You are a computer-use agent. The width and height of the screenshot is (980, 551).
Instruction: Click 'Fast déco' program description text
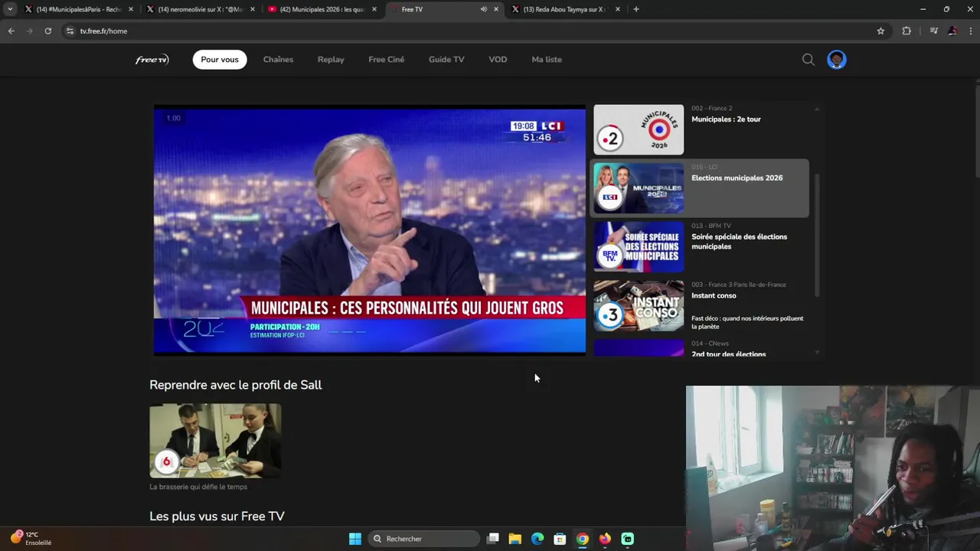(747, 322)
